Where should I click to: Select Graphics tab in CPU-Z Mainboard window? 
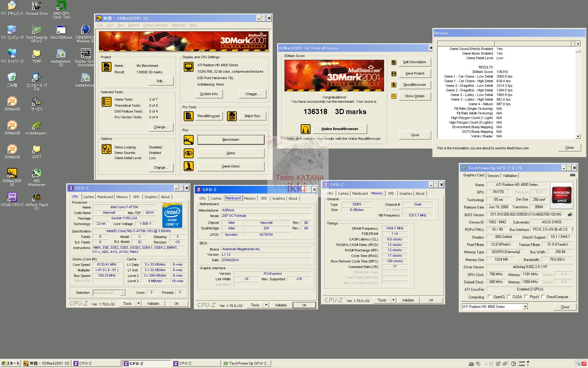click(x=279, y=198)
